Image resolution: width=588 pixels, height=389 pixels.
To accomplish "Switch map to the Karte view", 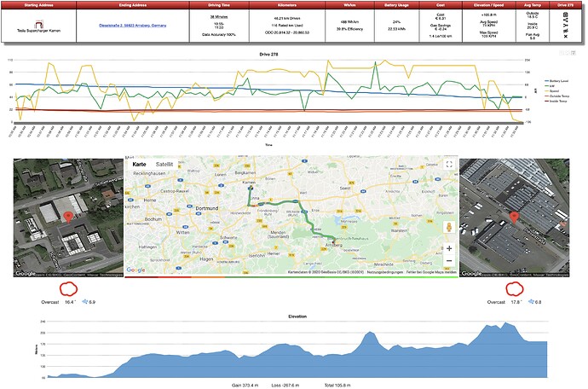I will click(x=139, y=165).
